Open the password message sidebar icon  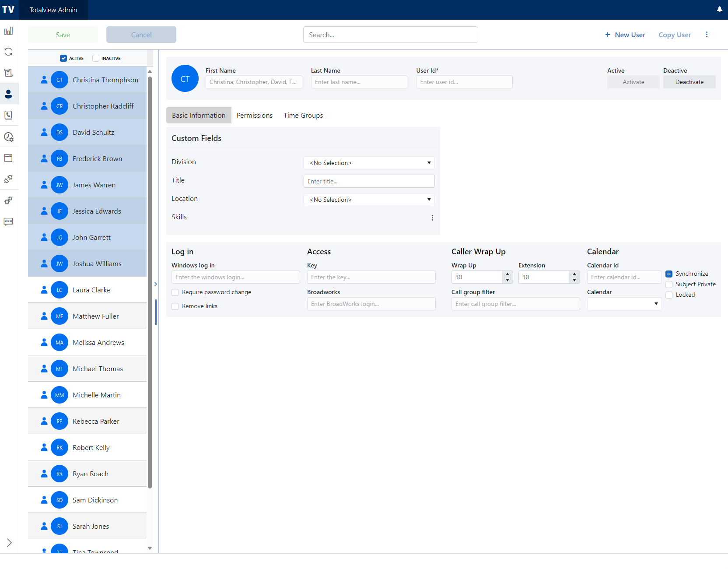(x=8, y=221)
